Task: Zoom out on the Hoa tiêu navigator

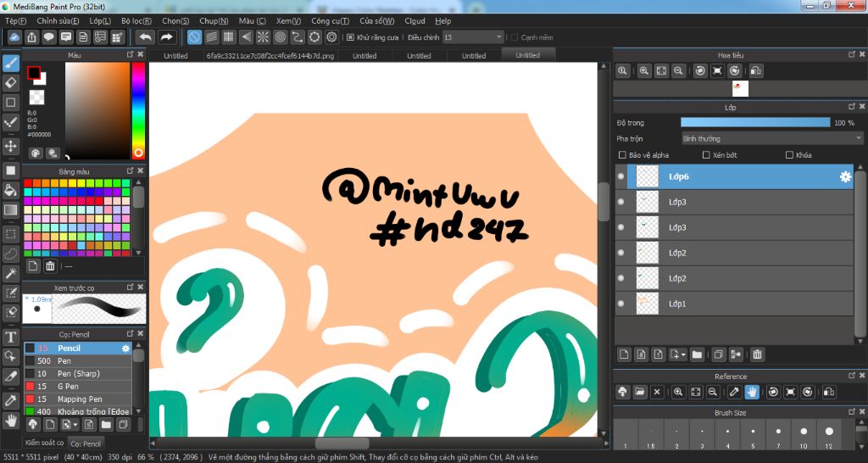Action: (x=678, y=71)
